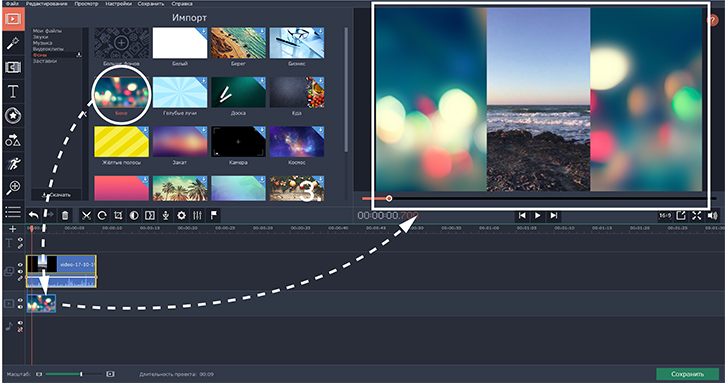The image size is (728, 383).
Task: Open the Просмотр menu
Action: (86, 3)
